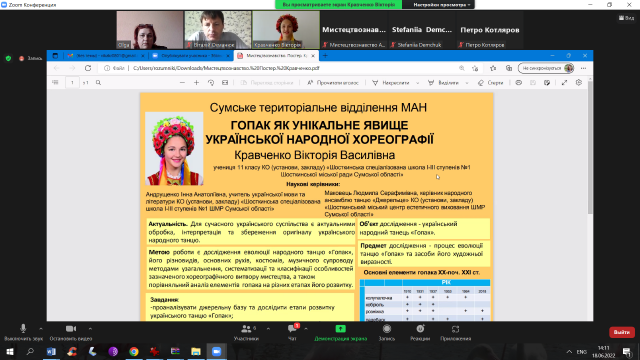The height and width of the screenshot is (360, 640).
Task: Click the Record icon in Zoom
Action: click(x=387, y=329)
